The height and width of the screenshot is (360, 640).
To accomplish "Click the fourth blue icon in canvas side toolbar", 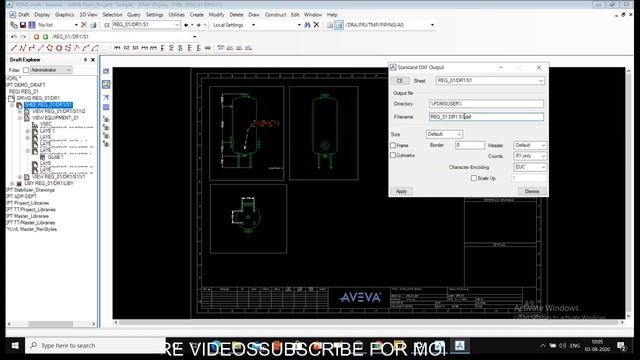I will click(106, 107).
